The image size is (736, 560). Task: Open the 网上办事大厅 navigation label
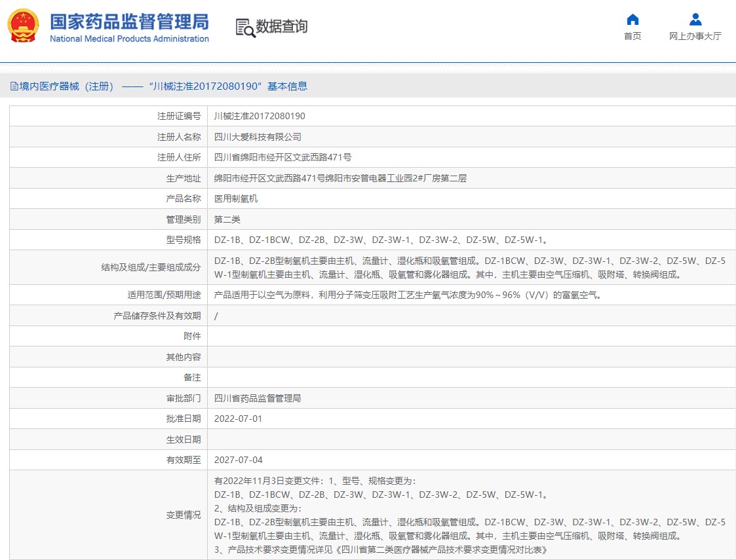point(695,37)
